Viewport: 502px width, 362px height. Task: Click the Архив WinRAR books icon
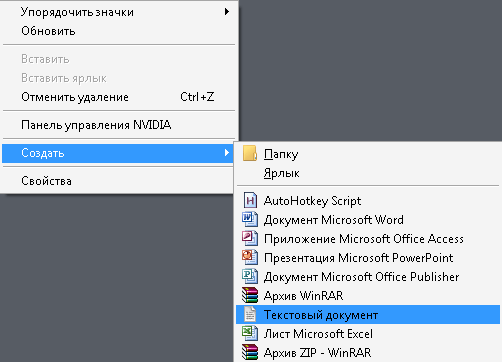tap(250, 295)
